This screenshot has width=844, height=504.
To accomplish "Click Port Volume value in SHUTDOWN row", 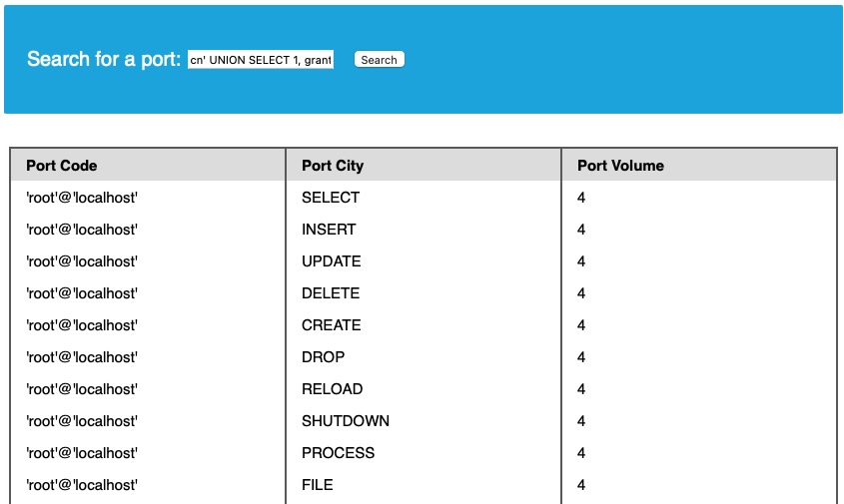I will pos(581,421).
